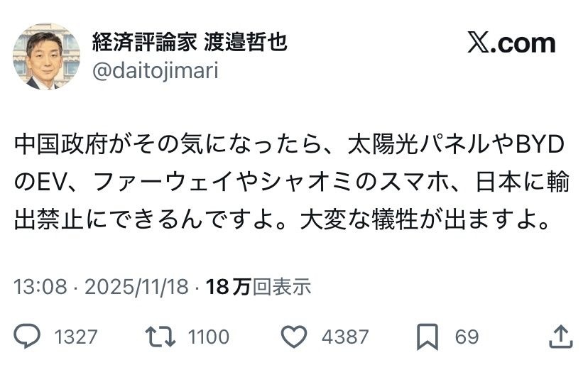This screenshot has height=387, width=588.
Task: Click the display name 経済評論家 渡邉哲也
Action: tap(190, 43)
